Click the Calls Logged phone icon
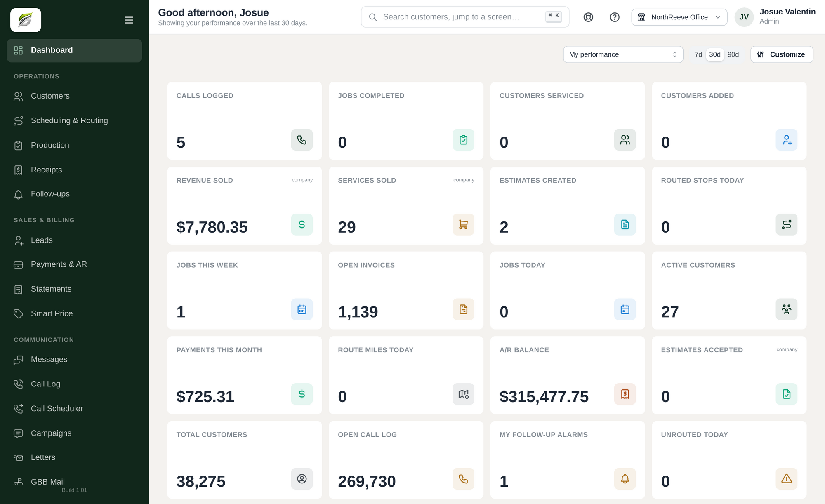 [x=302, y=140]
